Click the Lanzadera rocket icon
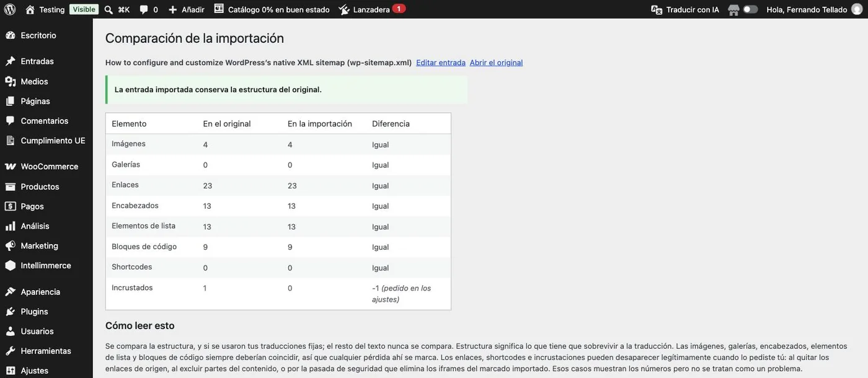Image resolution: width=868 pixels, height=378 pixels. [x=344, y=9]
